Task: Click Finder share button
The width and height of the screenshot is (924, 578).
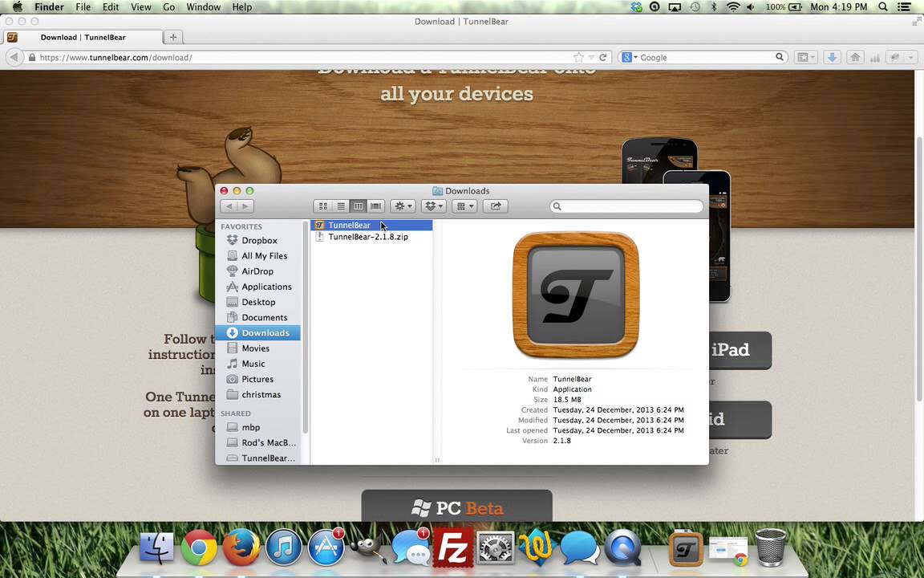Action: tap(496, 206)
